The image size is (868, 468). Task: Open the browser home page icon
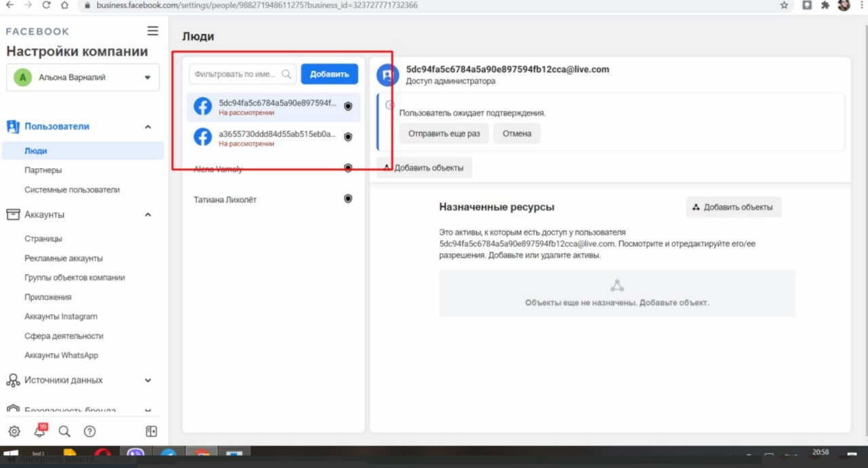click(64, 5)
